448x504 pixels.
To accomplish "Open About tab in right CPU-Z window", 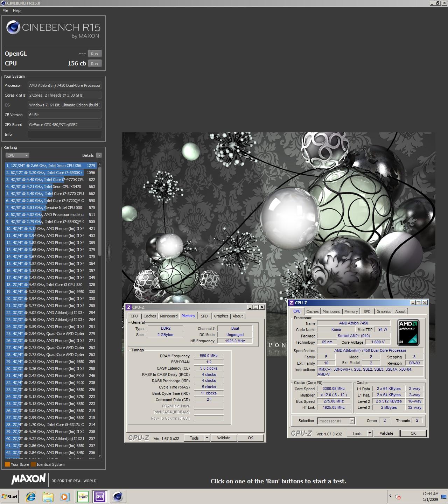I will (x=400, y=311).
